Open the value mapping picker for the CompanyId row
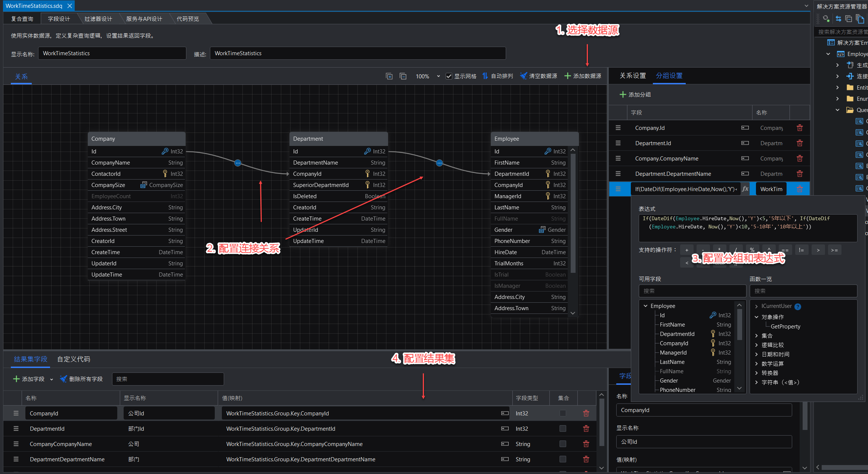This screenshot has height=474, width=868. [x=505, y=413]
